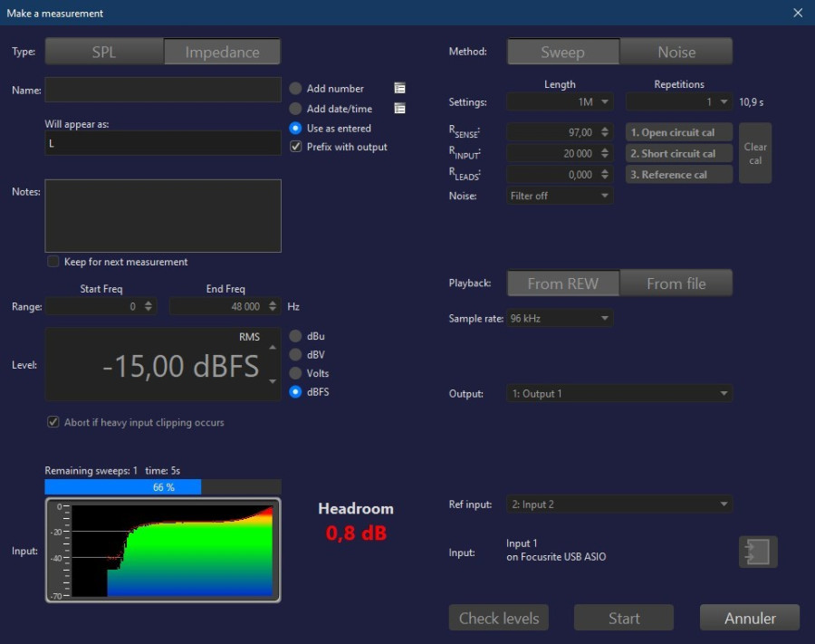Close the Make a measurement dialog
Viewport: 815px width, 644px height.
798,13
